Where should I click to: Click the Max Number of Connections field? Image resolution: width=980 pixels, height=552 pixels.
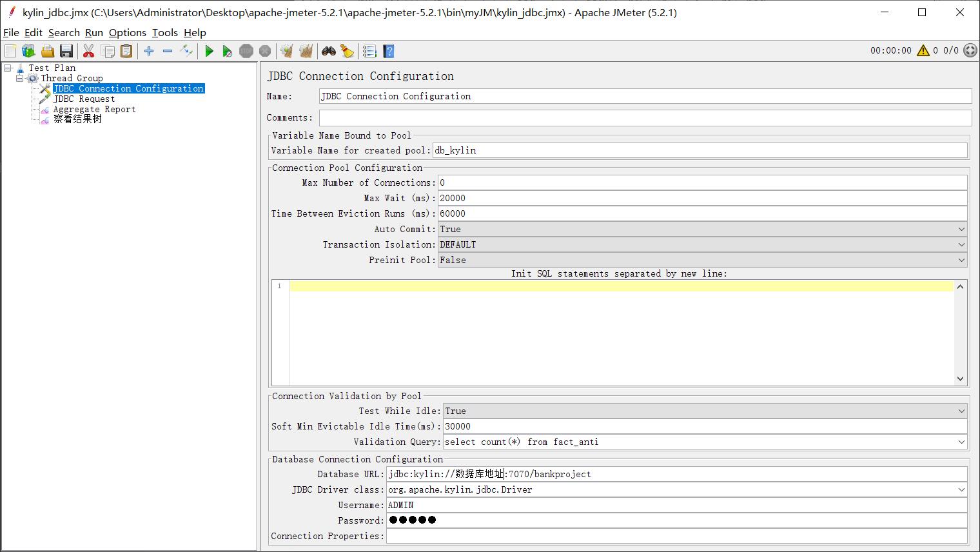703,182
